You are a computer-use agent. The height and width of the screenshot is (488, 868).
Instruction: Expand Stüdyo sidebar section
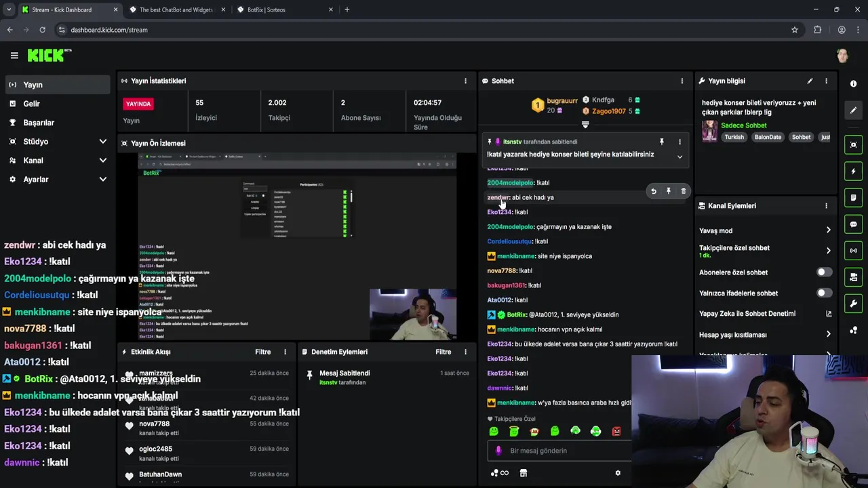(x=102, y=142)
